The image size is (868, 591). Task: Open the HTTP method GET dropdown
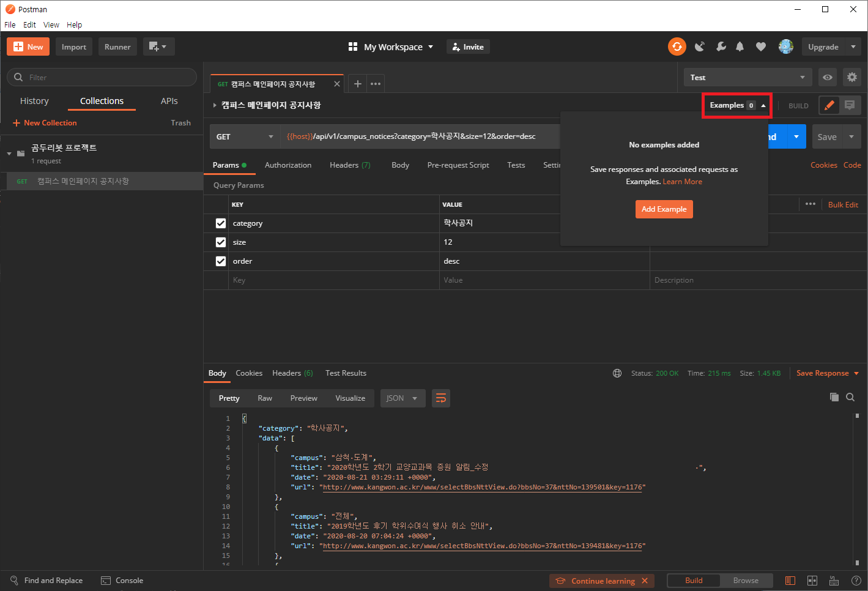point(245,136)
